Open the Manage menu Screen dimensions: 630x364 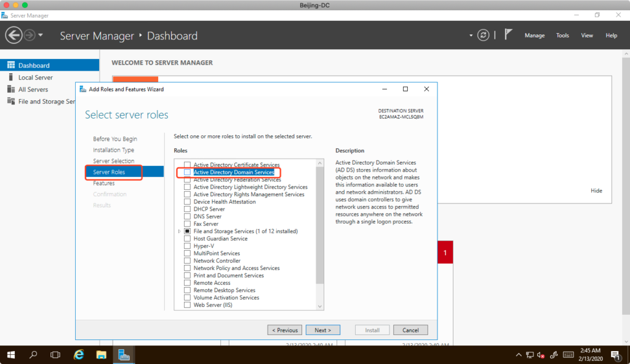[x=534, y=36]
